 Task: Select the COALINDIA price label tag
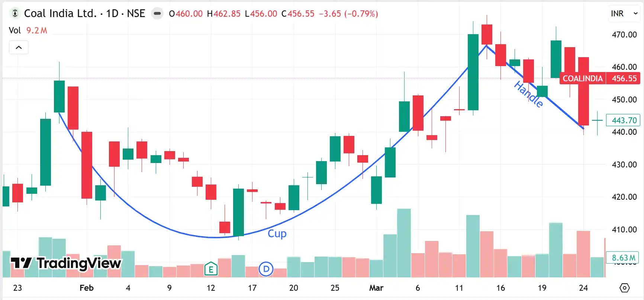[x=583, y=78]
